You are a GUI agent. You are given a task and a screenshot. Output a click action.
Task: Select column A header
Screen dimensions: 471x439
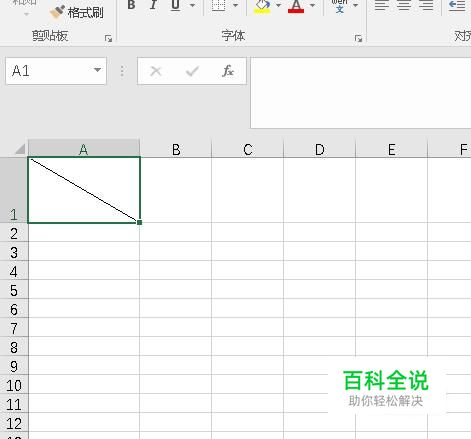pyautogui.click(x=84, y=149)
